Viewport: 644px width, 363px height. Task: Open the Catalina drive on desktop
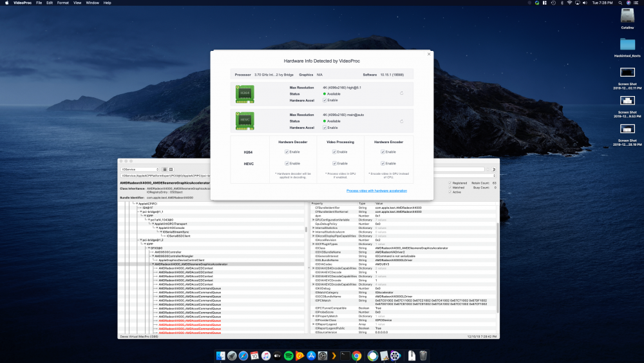pos(627,17)
